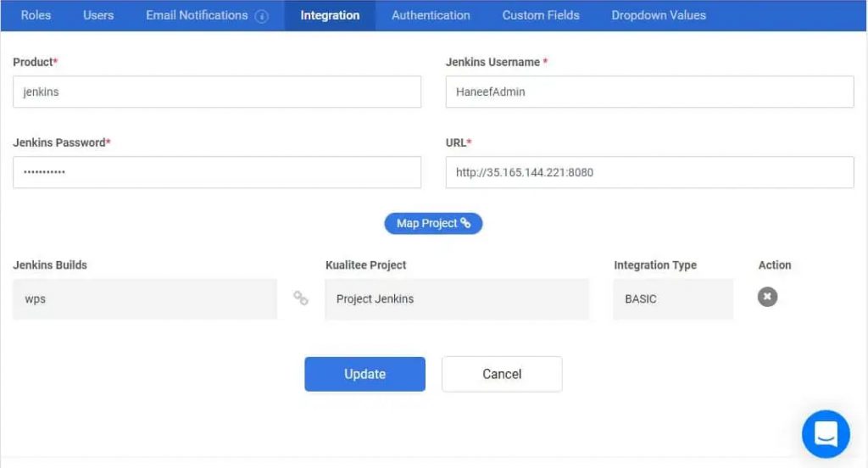Go to the Authentication tab
Viewport: 868px width, 468px height.
[431, 15]
